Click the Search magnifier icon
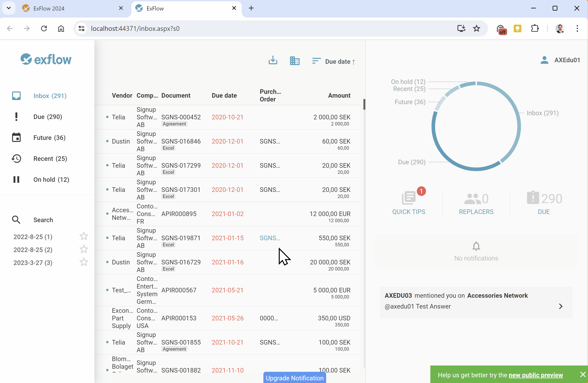This screenshot has width=588, height=383. [16, 219]
